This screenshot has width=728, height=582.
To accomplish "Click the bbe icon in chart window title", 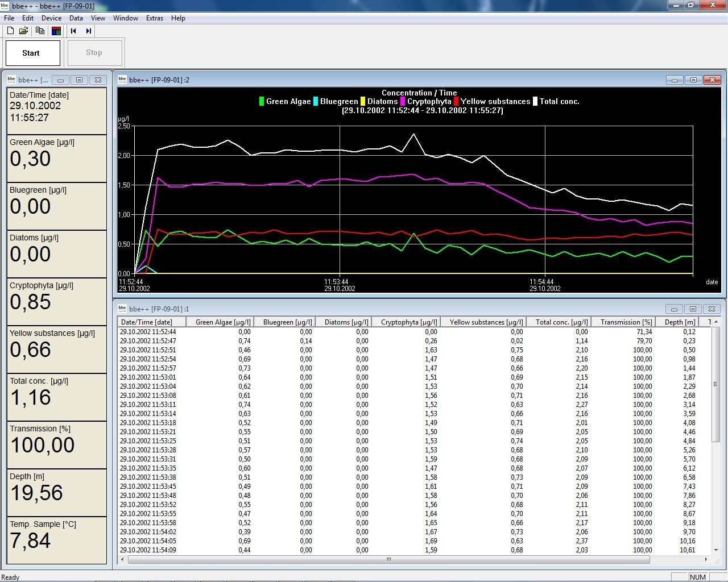I will pos(122,80).
